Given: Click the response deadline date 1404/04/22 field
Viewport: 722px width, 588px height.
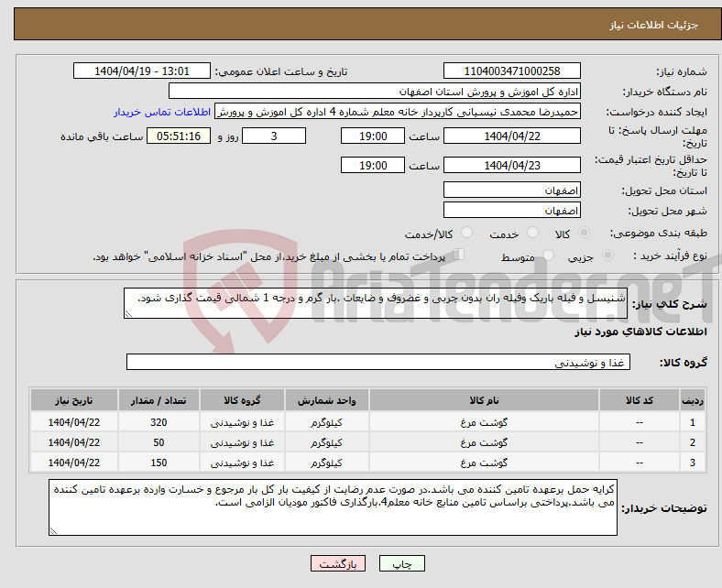Looking at the screenshot, I should point(511,136).
